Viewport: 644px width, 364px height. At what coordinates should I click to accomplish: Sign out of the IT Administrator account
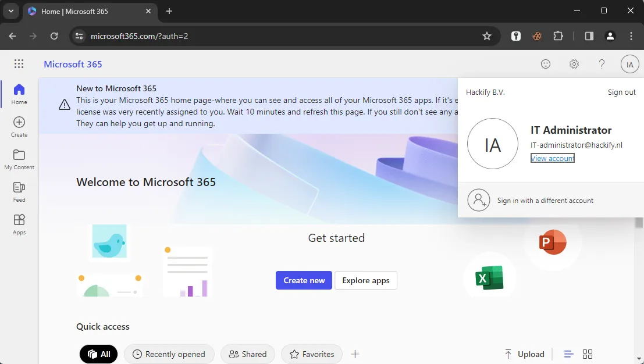pos(621,91)
